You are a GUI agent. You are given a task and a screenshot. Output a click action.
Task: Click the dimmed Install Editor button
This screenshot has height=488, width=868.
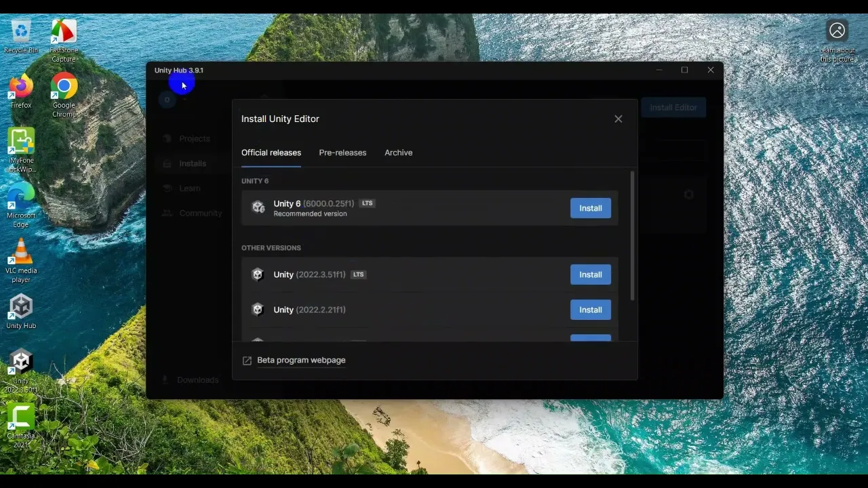(x=673, y=107)
